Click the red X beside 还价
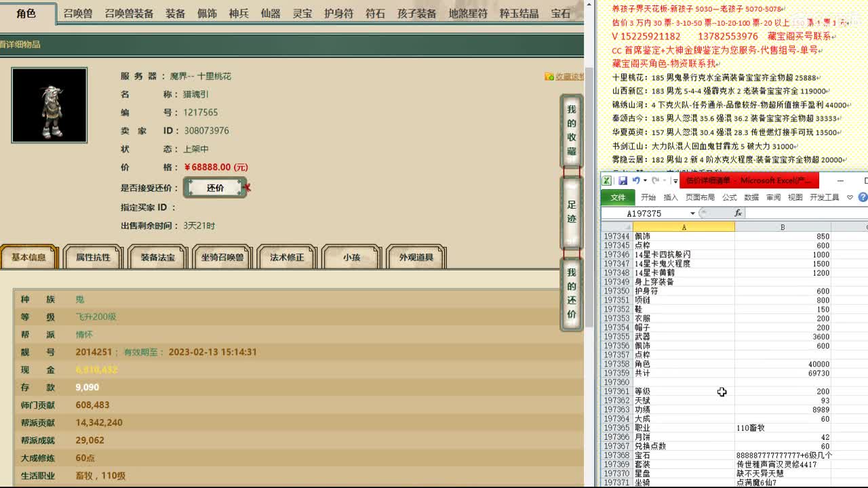Image resolution: width=868 pixels, height=488 pixels. coord(247,187)
